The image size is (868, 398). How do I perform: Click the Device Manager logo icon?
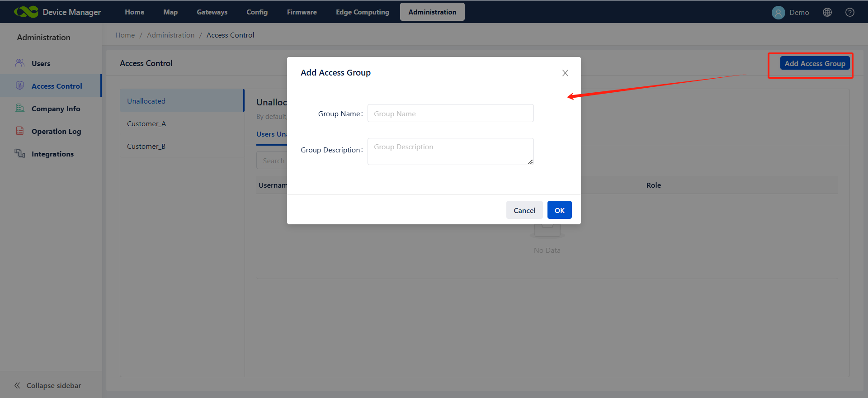click(x=26, y=12)
